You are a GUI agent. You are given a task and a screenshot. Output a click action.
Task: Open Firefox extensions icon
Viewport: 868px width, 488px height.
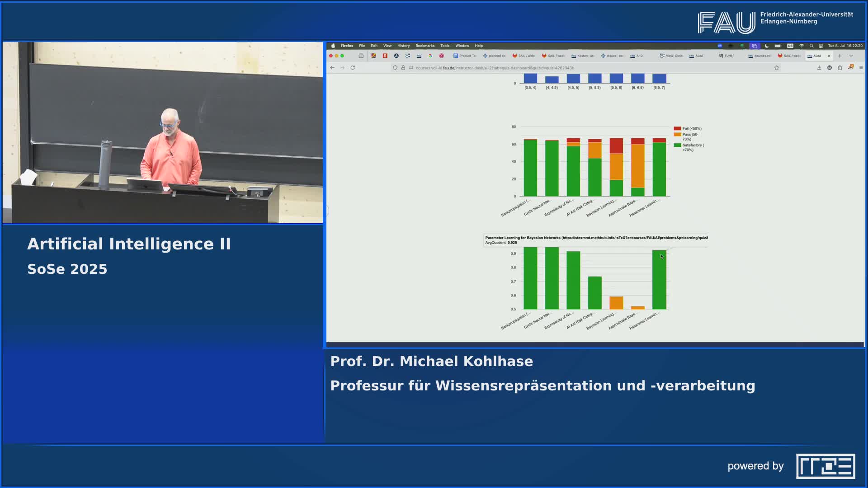pos(840,68)
